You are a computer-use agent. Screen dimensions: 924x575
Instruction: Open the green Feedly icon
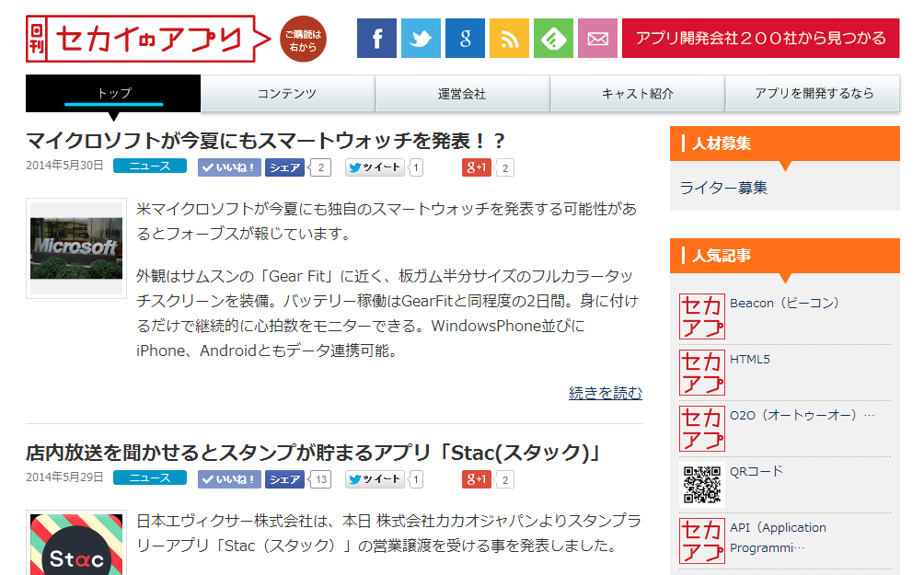tap(553, 39)
